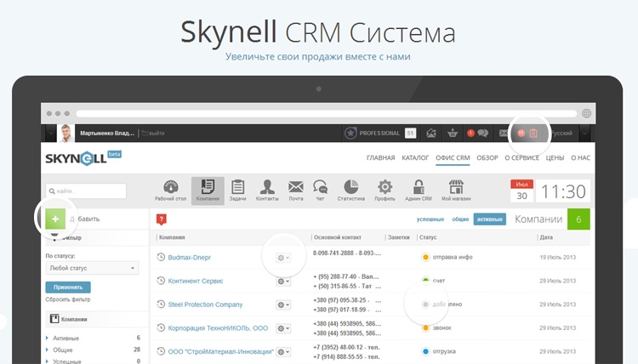The height and width of the screenshot is (364, 638).
Task: Go to ЦЕНЫ menu item
Action: (555, 158)
